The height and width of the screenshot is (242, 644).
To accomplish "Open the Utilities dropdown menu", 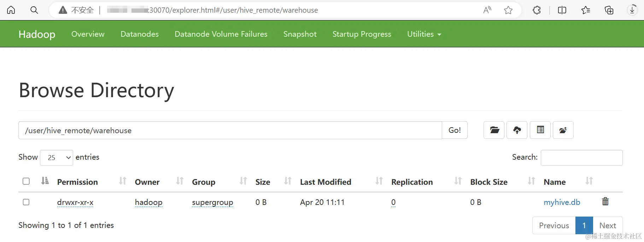I will (x=424, y=34).
